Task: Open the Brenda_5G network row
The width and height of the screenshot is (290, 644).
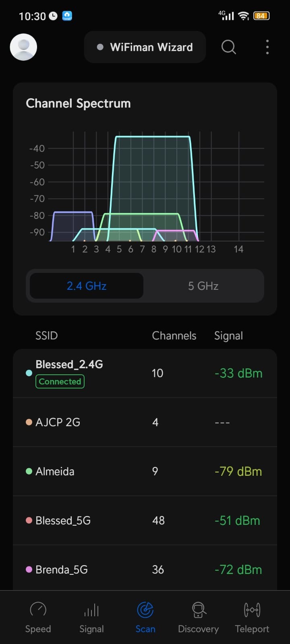Action: tap(145, 570)
